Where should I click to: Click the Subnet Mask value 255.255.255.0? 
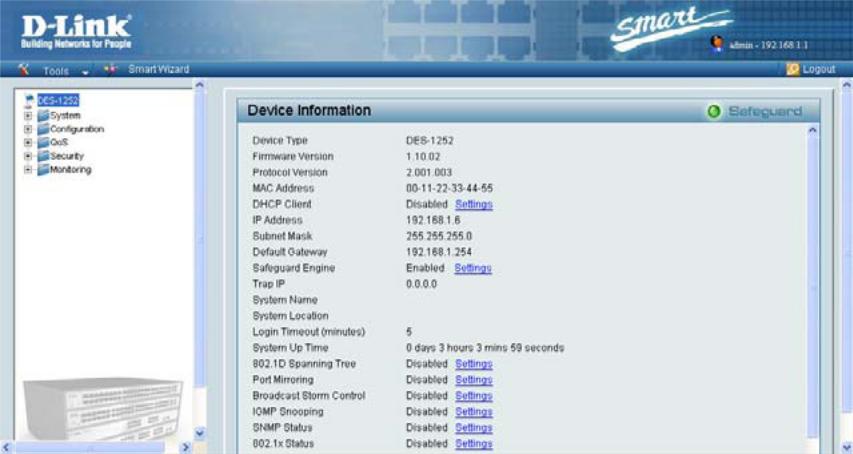pos(439,236)
